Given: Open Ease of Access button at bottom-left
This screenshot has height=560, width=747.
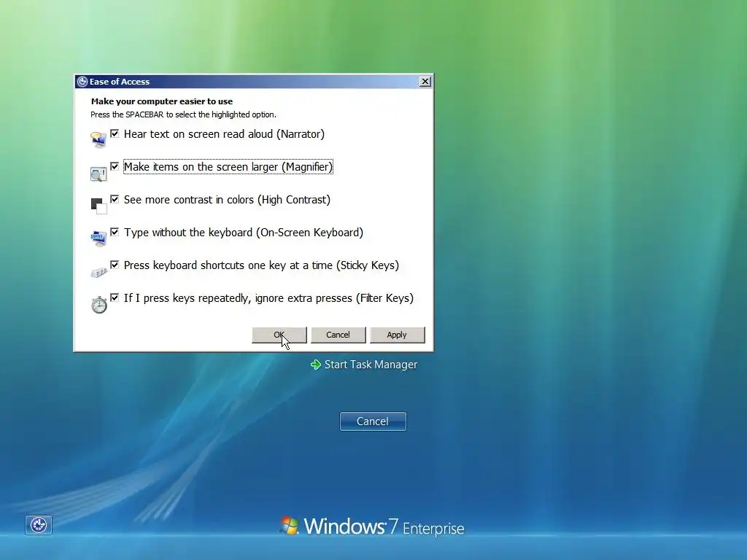Looking at the screenshot, I should [x=39, y=525].
